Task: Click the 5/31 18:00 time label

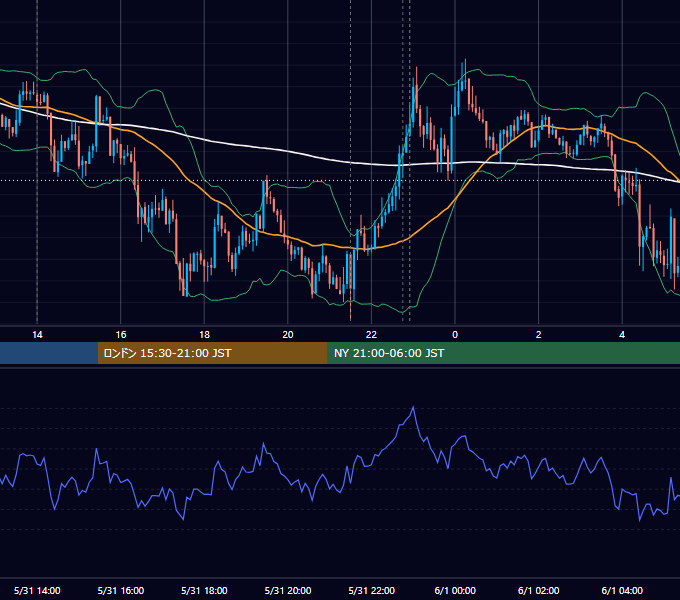Action: [x=204, y=590]
